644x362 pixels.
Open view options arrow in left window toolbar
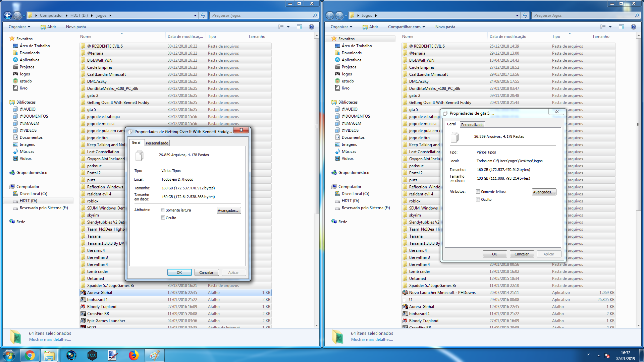tap(288, 27)
